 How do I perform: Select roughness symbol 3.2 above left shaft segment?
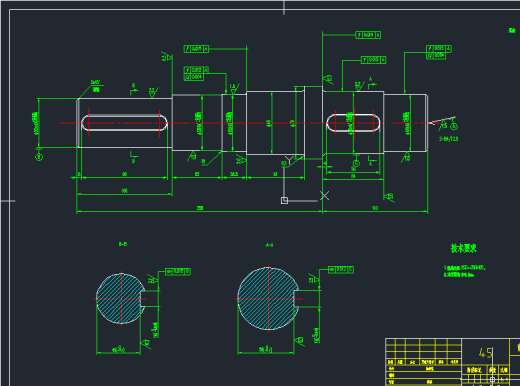tap(153, 92)
